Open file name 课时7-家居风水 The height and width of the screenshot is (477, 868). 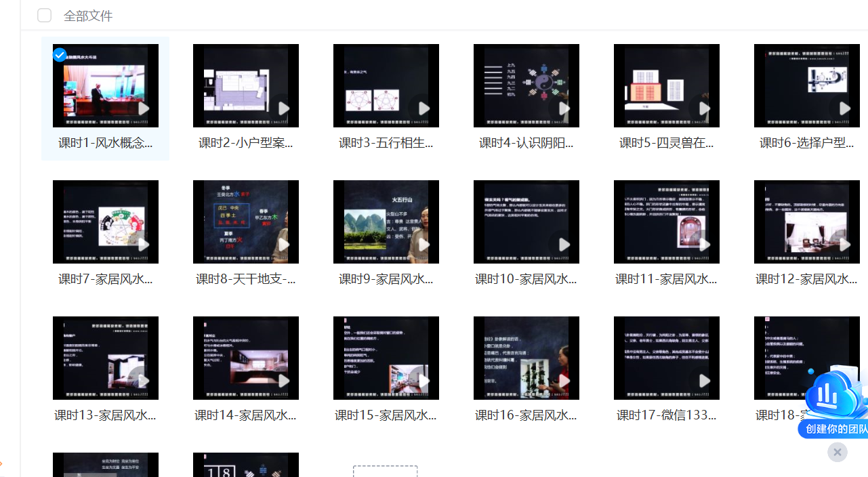(105, 279)
